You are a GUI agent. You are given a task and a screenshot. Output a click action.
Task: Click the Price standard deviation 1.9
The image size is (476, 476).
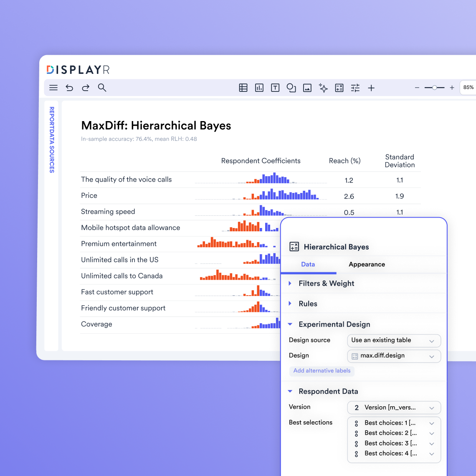[x=400, y=196]
